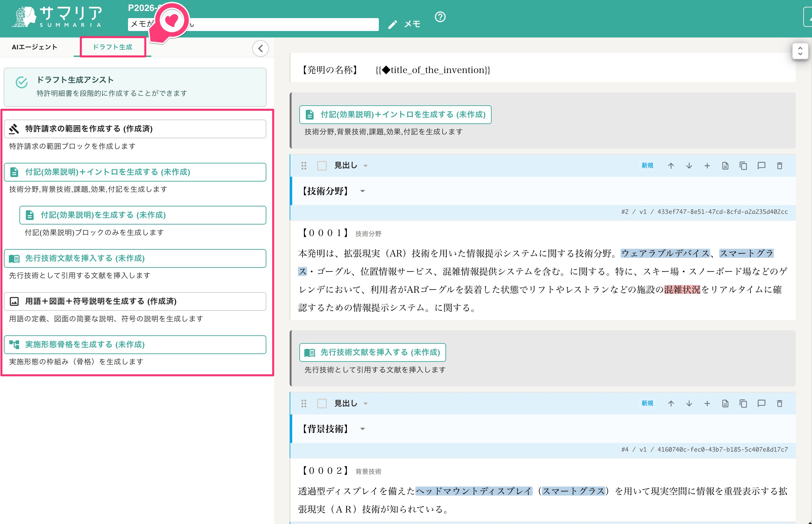The width and height of the screenshot is (812, 524).
Task: Open 見出し type dropdown in 技術分野 block
Action: 351,166
